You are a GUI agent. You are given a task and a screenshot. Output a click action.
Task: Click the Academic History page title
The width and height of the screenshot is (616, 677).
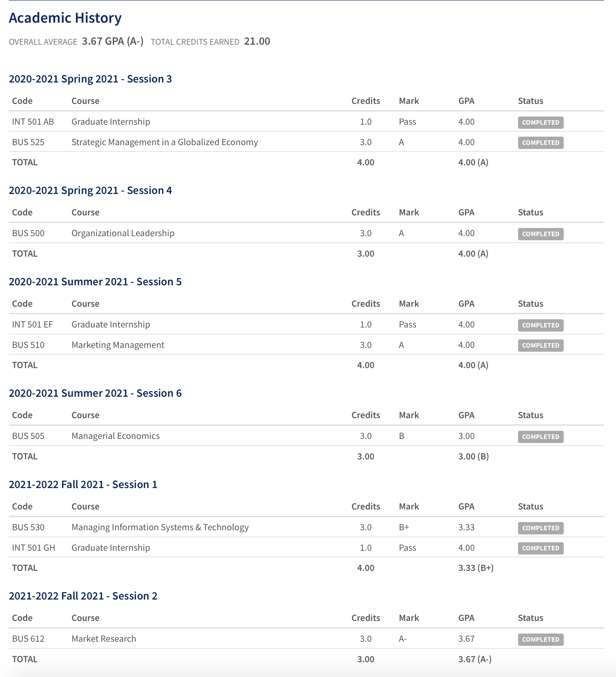tap(65, 18)
